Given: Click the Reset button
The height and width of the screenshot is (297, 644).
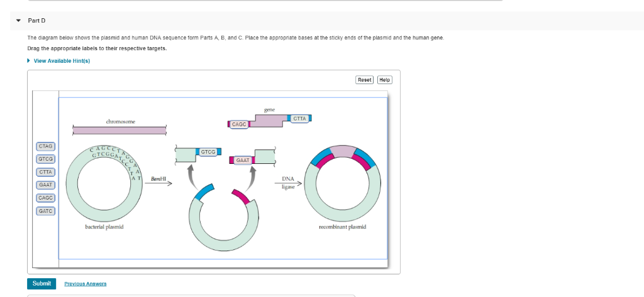Looking at the screenshot, I should pos(364,80).
